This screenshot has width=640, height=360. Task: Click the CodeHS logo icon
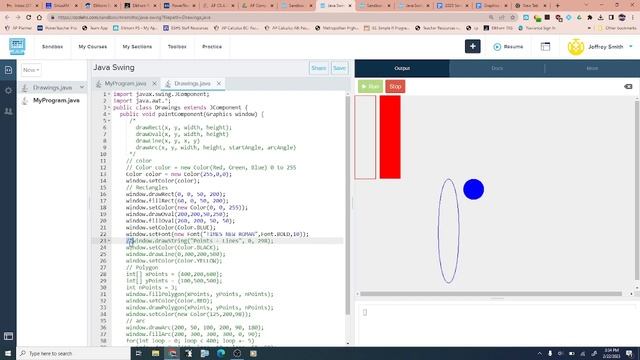17,47
